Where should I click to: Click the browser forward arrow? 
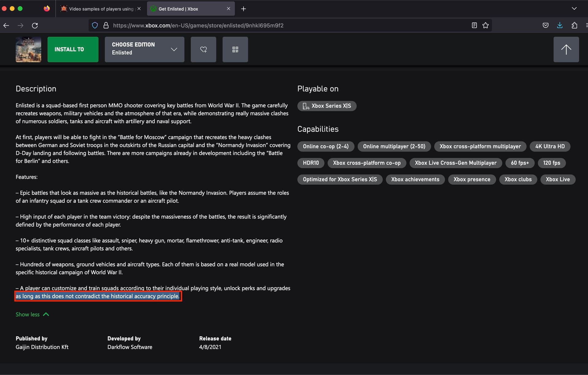pyautogui.click(x=21, y=25)
